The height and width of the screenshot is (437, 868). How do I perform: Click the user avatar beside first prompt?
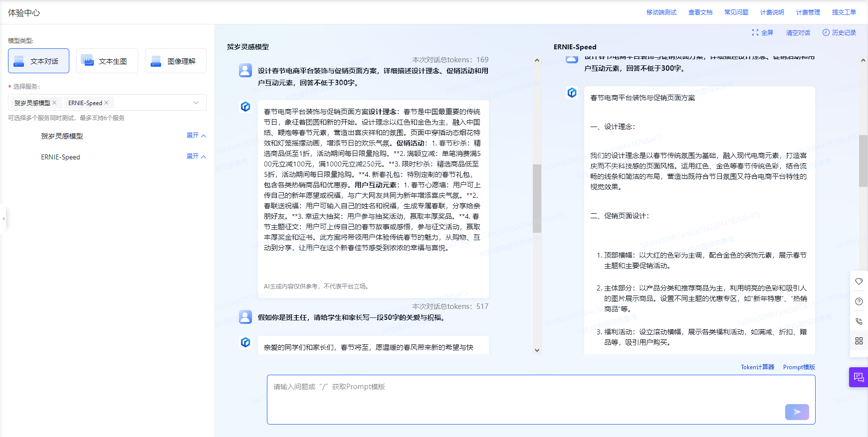pyautogui.click(x=245, y=70)
